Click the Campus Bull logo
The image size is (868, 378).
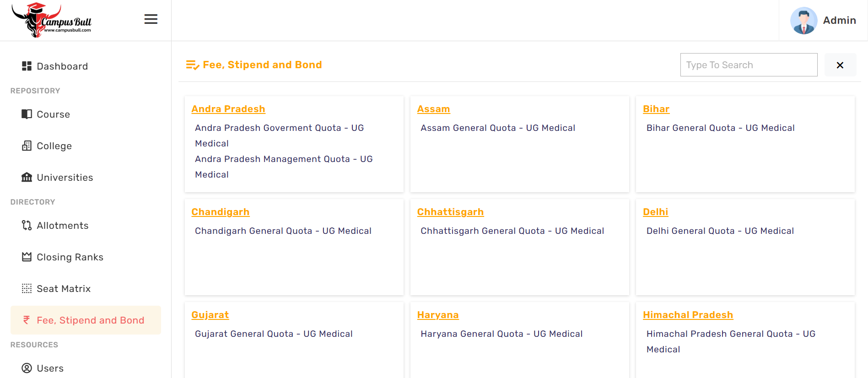[52, 20]
